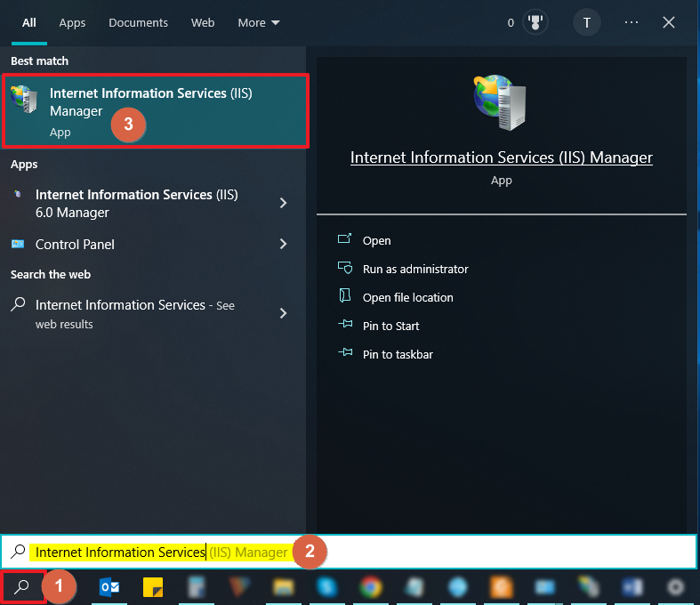
Task: Launch Outlook from the taskbar
Action: [x=109, y=587]
